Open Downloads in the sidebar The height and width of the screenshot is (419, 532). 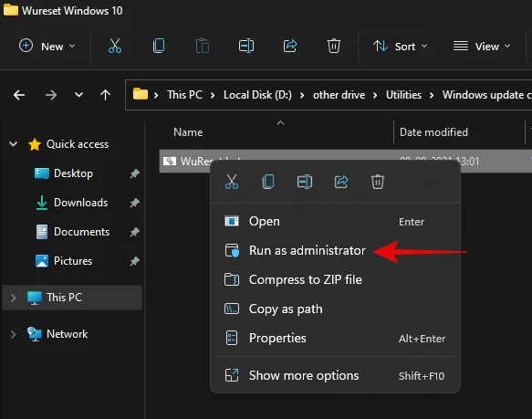[80, 203]
